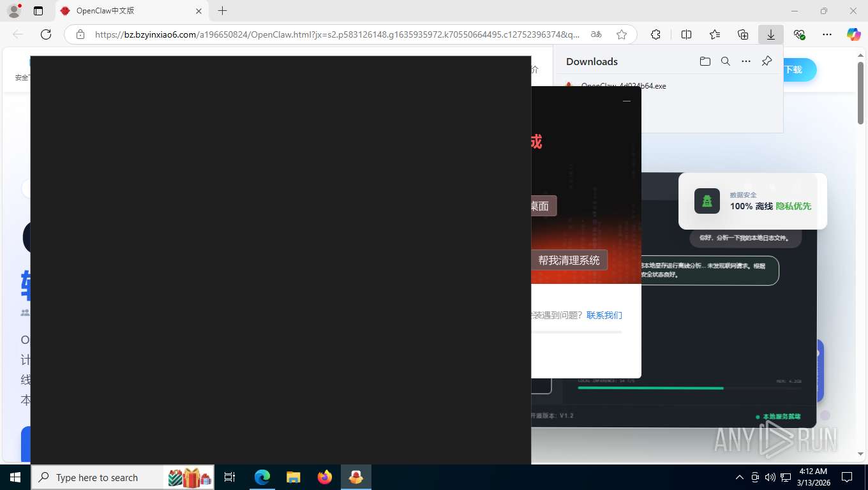
Task: Close the OpenClaw中文版 tab
Action: [198, 11]
